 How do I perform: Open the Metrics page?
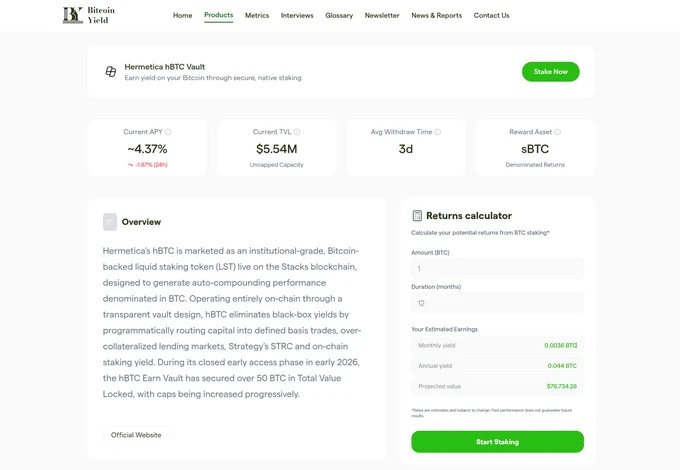(257, 15)
